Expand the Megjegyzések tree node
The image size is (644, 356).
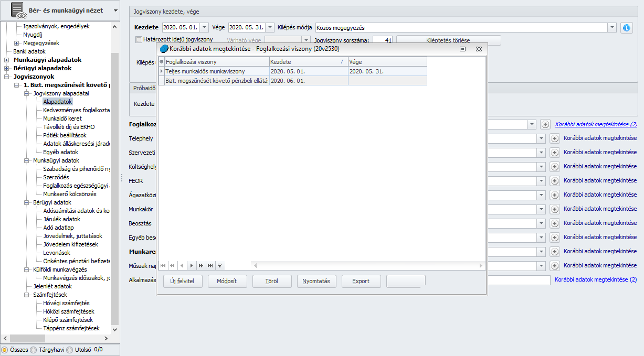[x=16, y=43]
